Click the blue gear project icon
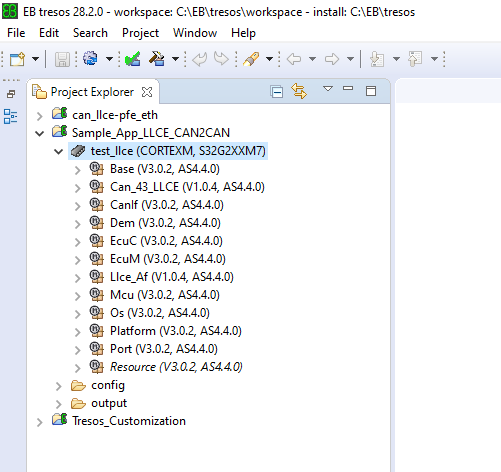 [90, 58]
